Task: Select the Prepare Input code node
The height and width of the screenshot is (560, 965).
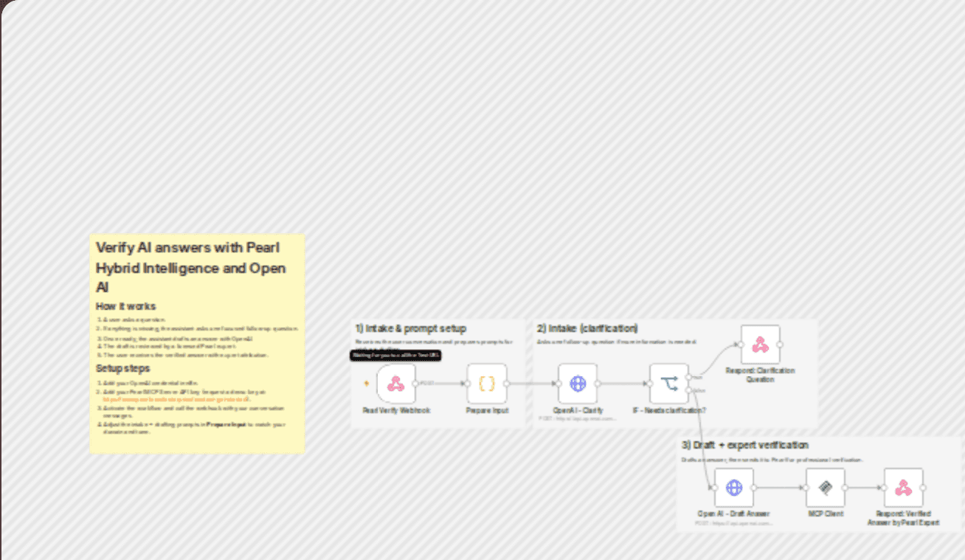Action: [487, 384]
